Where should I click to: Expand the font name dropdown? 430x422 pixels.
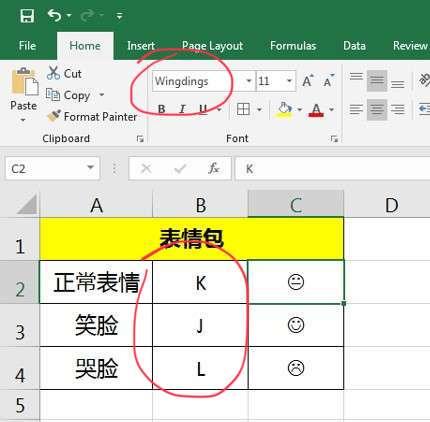pos(249,81)
